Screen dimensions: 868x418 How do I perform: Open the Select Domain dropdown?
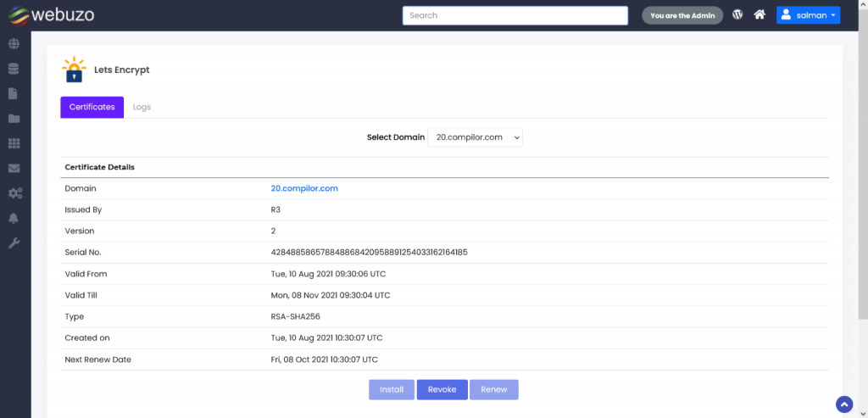tap(475, 137)
